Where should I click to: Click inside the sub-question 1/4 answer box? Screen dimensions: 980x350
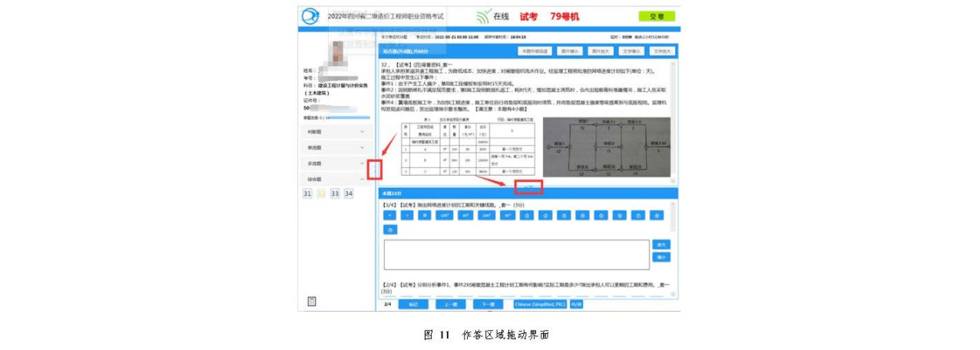click(x=517, y=254)
